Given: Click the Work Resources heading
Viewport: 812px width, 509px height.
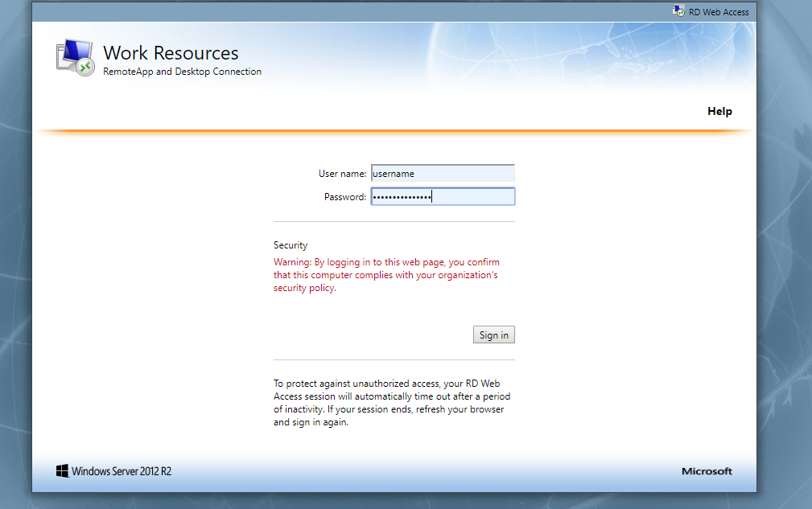Looking at the screenshot, I should (x=171, y=53).
